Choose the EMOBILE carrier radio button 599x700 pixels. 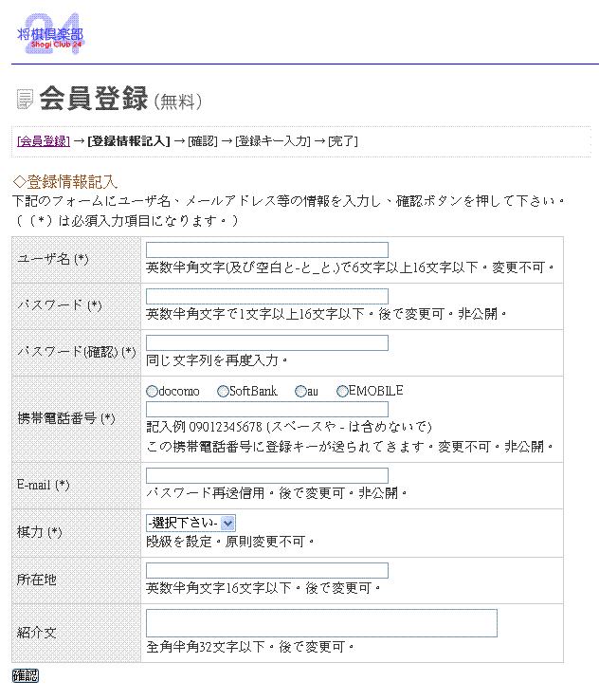(x=342, y=392)
